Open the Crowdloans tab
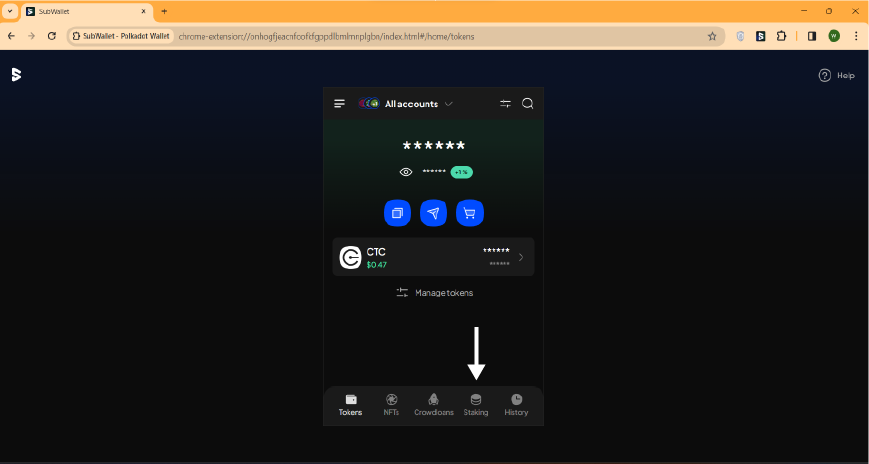The width and height of the screenshot is (869, 464). pyautogui.click(x=434, y=405)
